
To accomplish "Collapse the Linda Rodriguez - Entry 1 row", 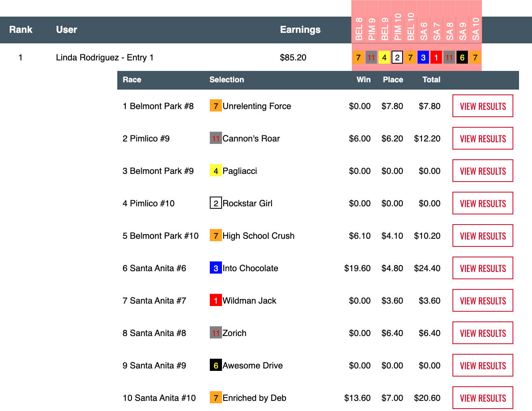I will pyautogui.click(x=105, y=58).
